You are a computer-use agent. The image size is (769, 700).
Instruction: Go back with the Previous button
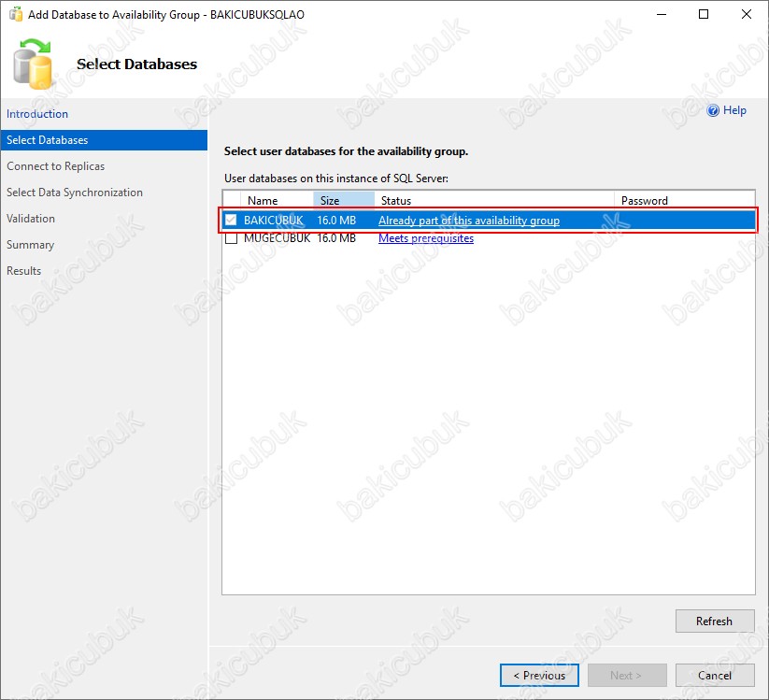539,676
